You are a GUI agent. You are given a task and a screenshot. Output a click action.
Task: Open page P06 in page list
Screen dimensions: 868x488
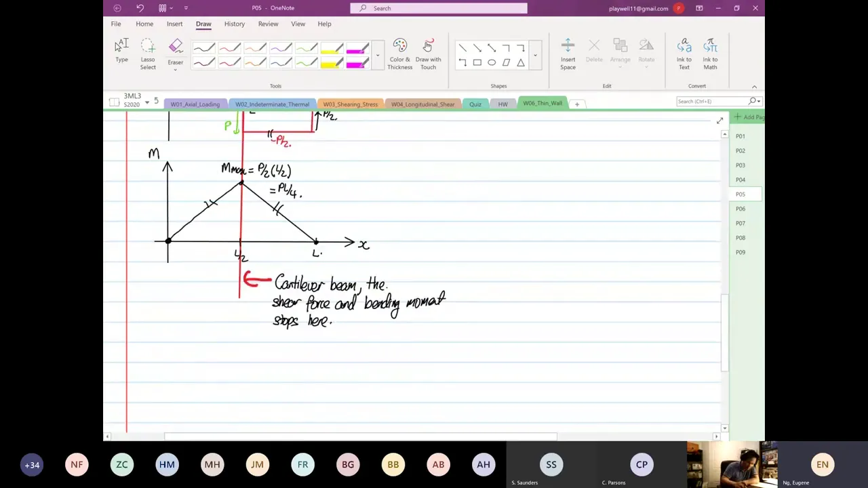click(741, 209)
